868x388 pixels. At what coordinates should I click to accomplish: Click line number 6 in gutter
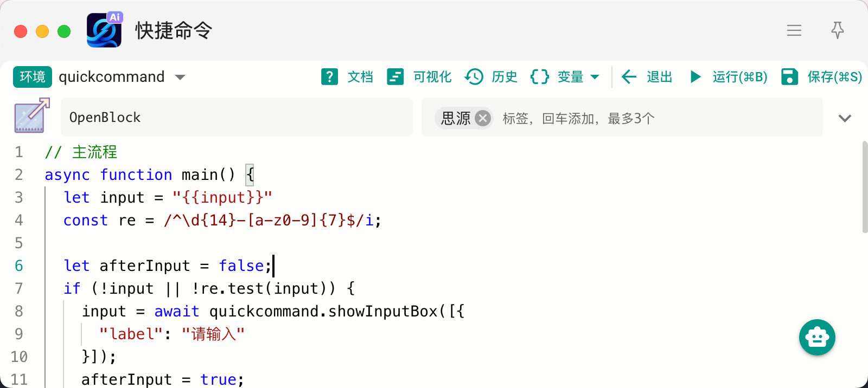19,266
